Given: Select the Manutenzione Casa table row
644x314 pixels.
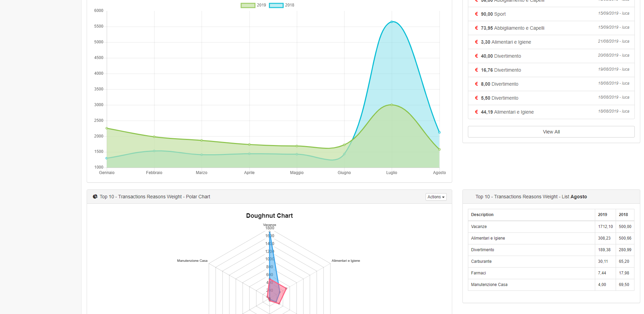Looking at the screenshot, I should click(551, 285).
